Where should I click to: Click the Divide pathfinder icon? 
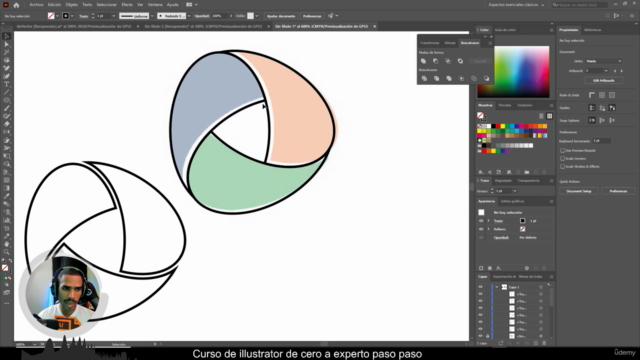[x=424, y=78]
